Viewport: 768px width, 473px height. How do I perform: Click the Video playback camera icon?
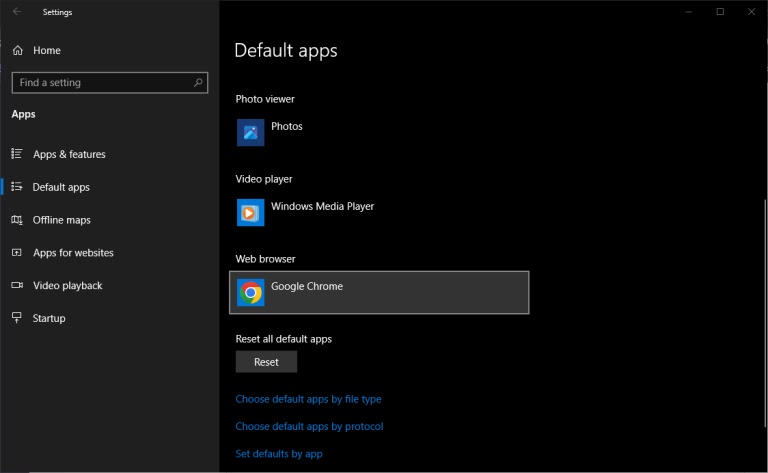pyautogui.click(x=17, y=285)
